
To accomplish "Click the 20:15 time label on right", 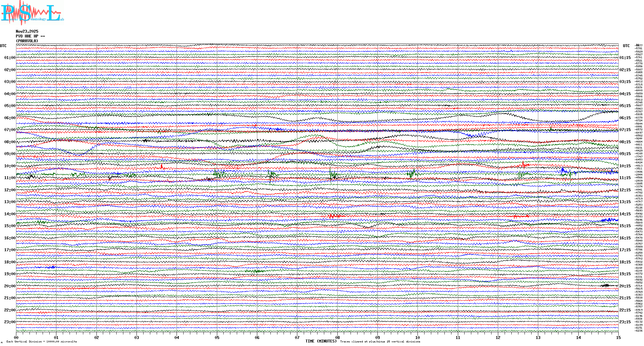I will point(625,286).
